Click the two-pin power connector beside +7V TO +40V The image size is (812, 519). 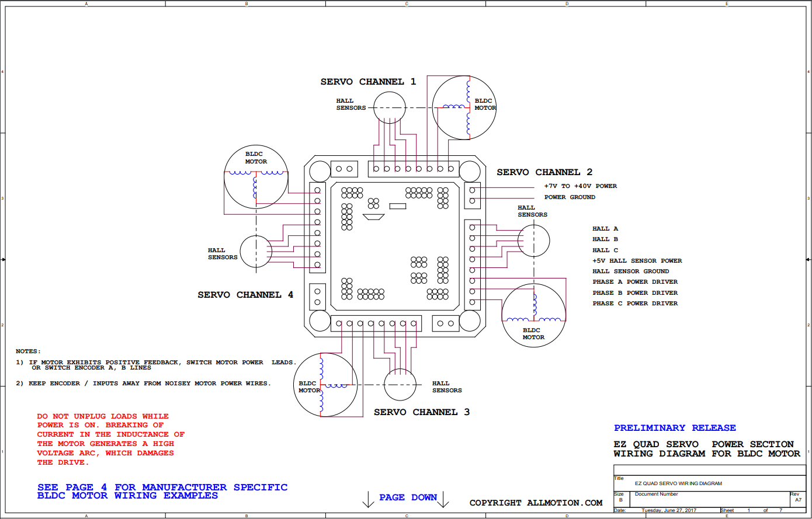472,196
